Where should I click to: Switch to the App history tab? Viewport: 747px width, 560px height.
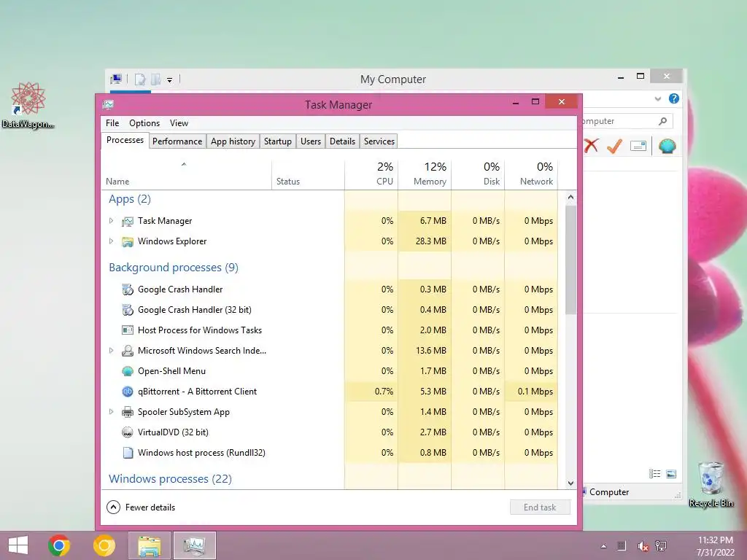tap(233, 141)
